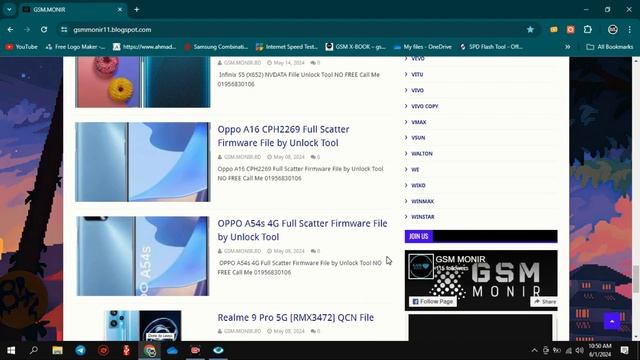The image size is (640, 360).
Task: Open OPPO A54s 4G Full Scatter Firmware post
Action: [302, 230]
